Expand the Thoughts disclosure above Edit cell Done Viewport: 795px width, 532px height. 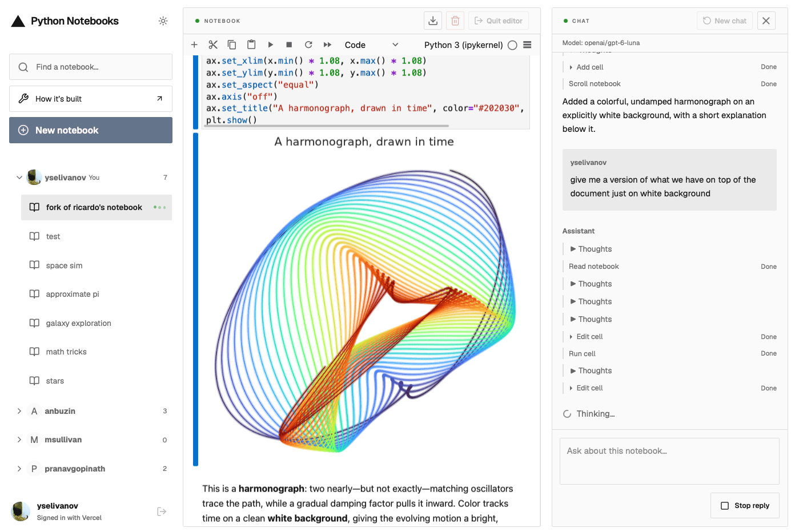(591, 319)
